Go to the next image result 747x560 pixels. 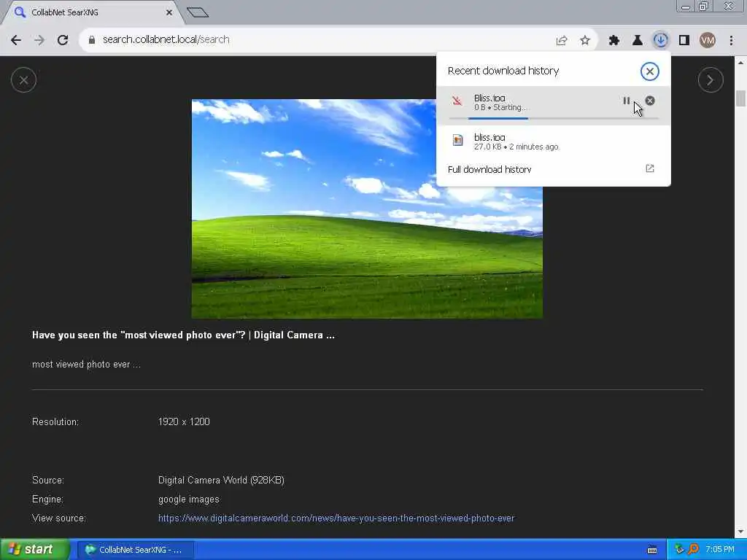711,80
